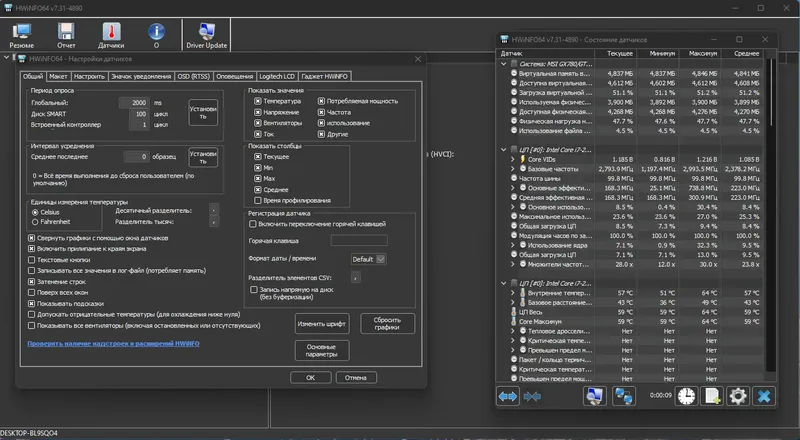Open Driver Update toolbar icon

(x=207, y=32)
